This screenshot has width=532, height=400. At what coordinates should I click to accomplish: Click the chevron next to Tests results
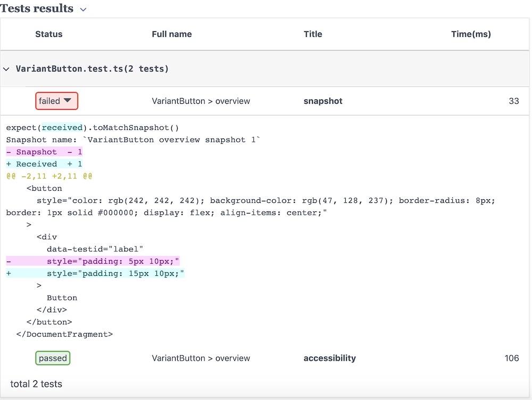pyautogui.click(x=83, y=10)
